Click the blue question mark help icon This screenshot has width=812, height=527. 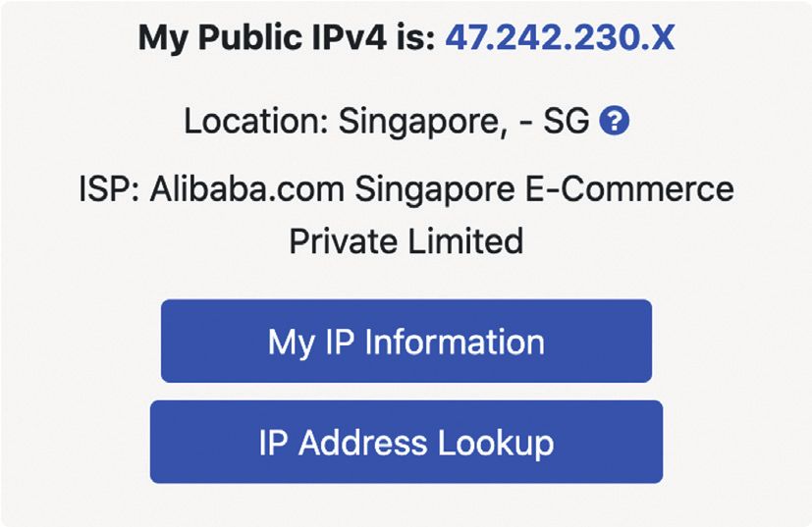point(615,121)
